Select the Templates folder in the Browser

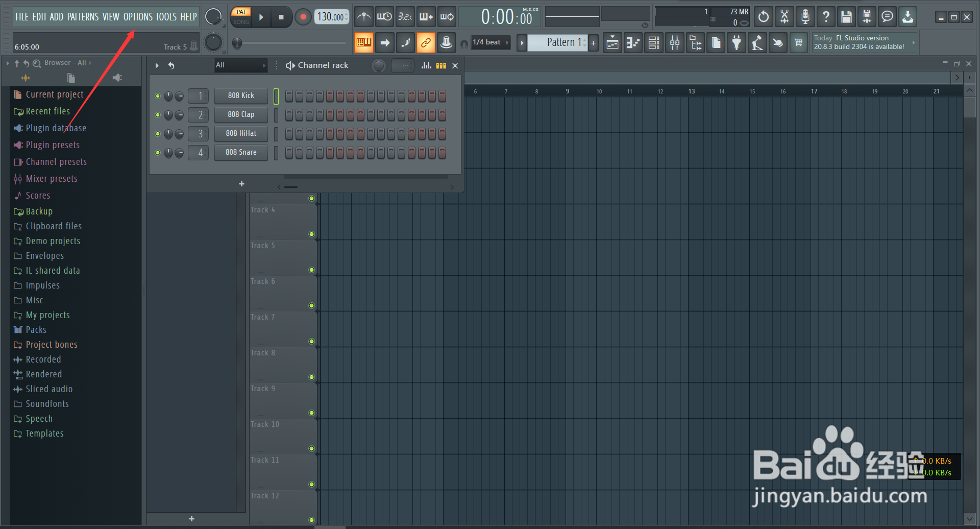click(44, 433)
